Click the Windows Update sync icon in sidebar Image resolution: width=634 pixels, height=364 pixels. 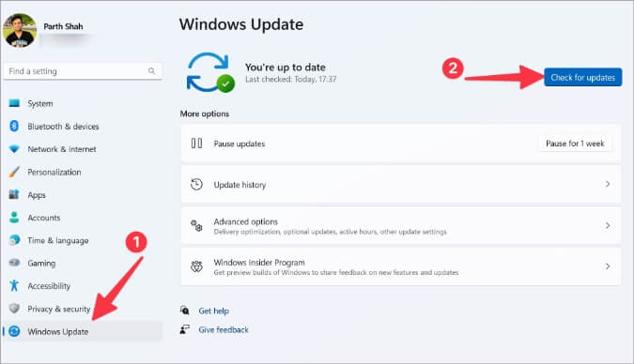point(14,331)
